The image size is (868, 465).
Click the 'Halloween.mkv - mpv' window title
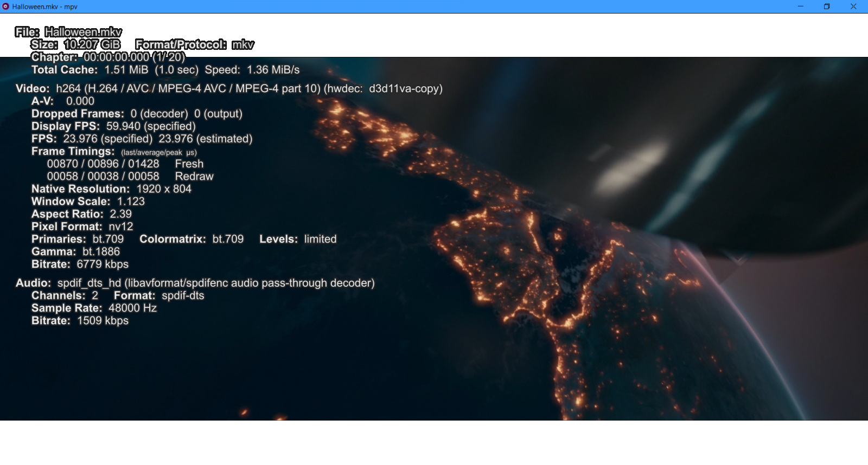coord(45,7)
